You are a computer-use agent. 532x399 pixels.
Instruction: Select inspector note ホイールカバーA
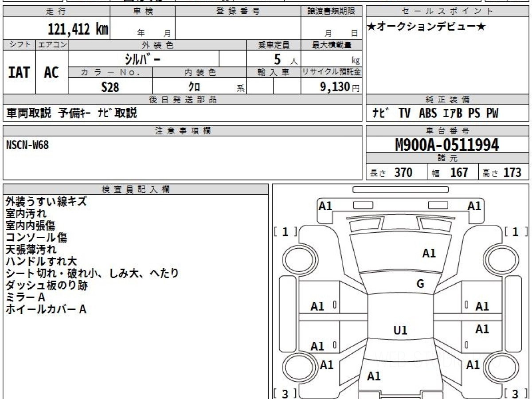pos(46,309)
